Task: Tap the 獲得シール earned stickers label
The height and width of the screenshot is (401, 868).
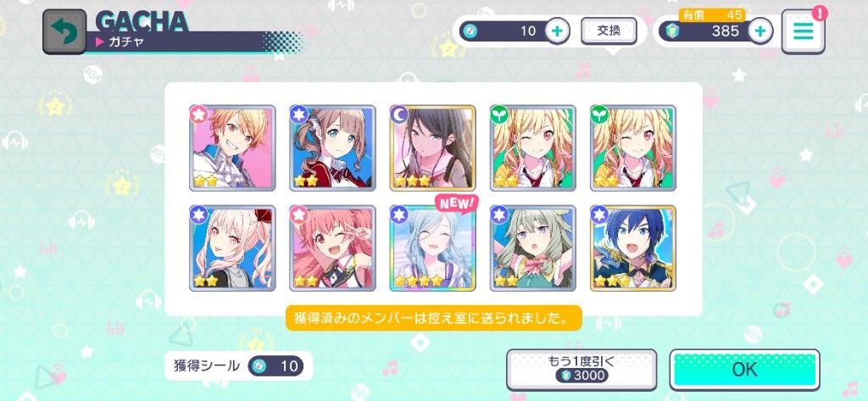Action: tap(207, 365)
